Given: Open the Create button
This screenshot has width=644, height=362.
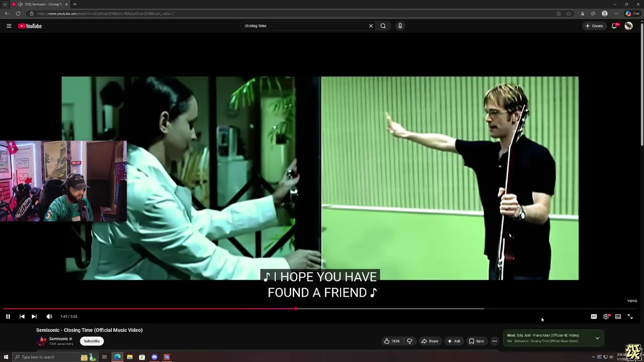Looking at the screenshot, I should [x=594, y=26].
